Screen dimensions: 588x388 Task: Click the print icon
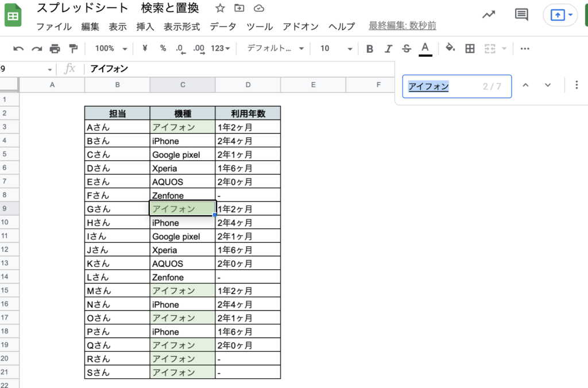click(x=55, y=49)
